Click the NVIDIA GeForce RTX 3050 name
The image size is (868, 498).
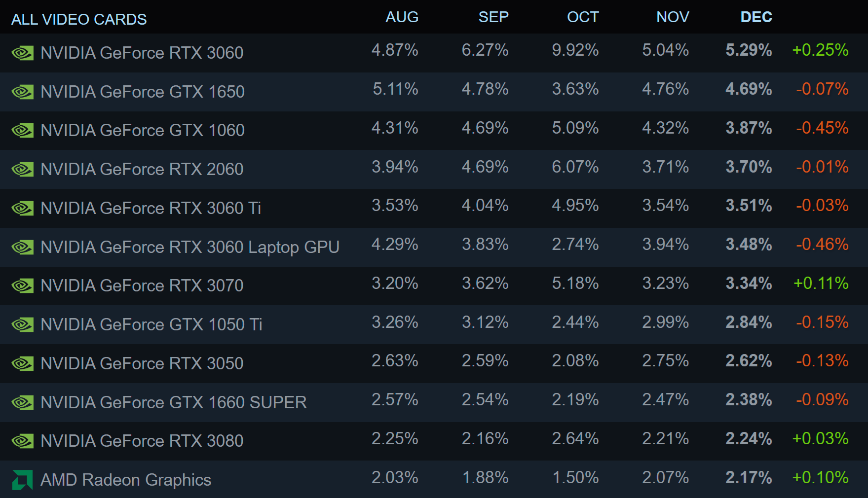(142, 363)
